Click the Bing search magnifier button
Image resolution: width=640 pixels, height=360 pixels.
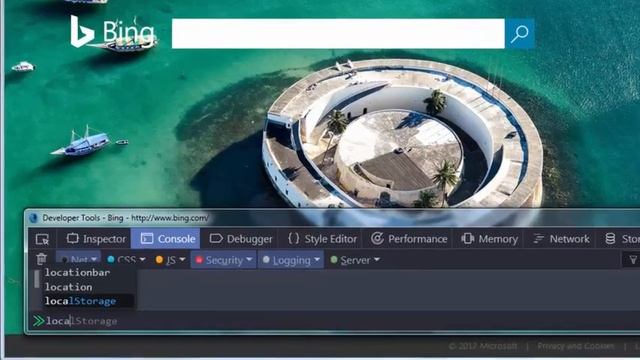520,33
